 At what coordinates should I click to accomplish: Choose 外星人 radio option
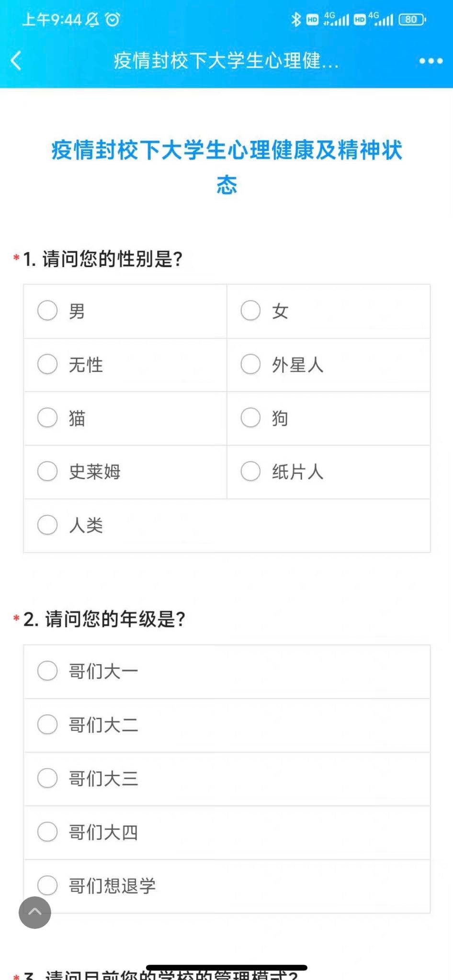click(x=250, y=364)
